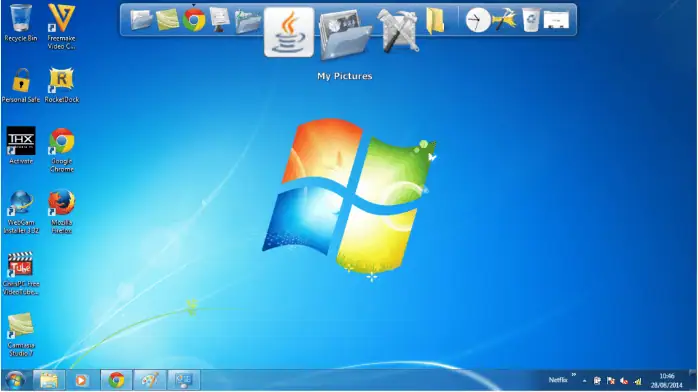The width and height of the screenshot is (698, 392).
Task: Click the Netflix toolbar label in taskbar
Action: (x=558, y=380)
